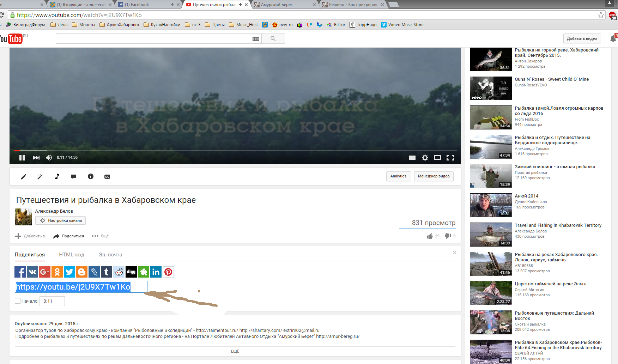Open the taimentour.ru link in description
Viewport: 618px width, 364px height.
click(x=217, y=330)
